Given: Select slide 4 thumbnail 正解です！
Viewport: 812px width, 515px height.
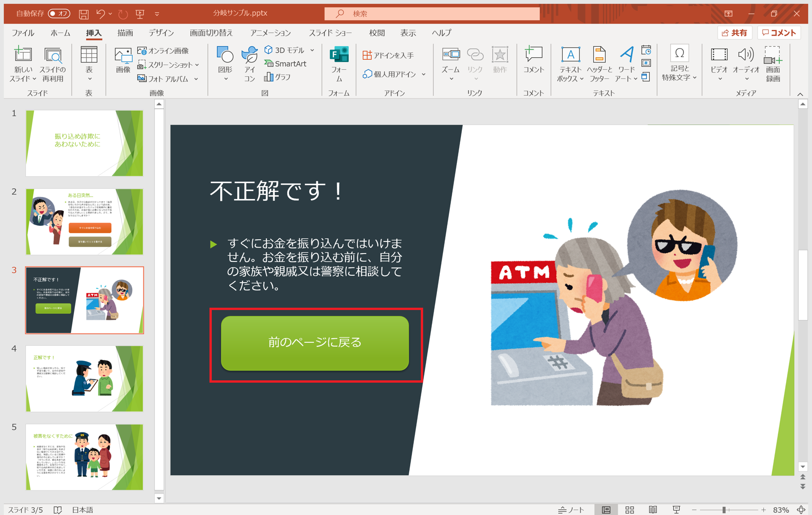Looking at the screenshot, I should pos(85,378).
